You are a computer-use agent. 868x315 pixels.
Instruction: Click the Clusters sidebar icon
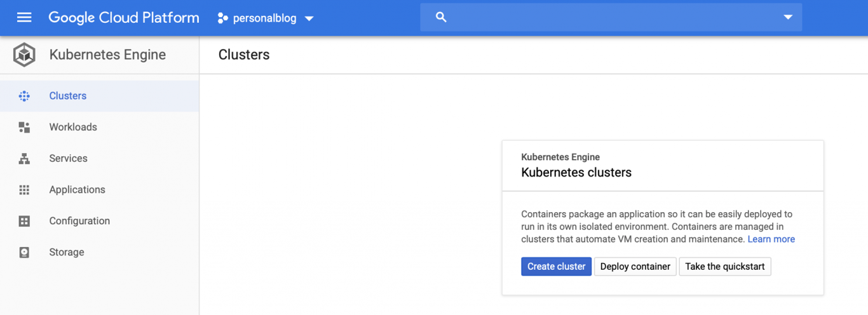24,96
